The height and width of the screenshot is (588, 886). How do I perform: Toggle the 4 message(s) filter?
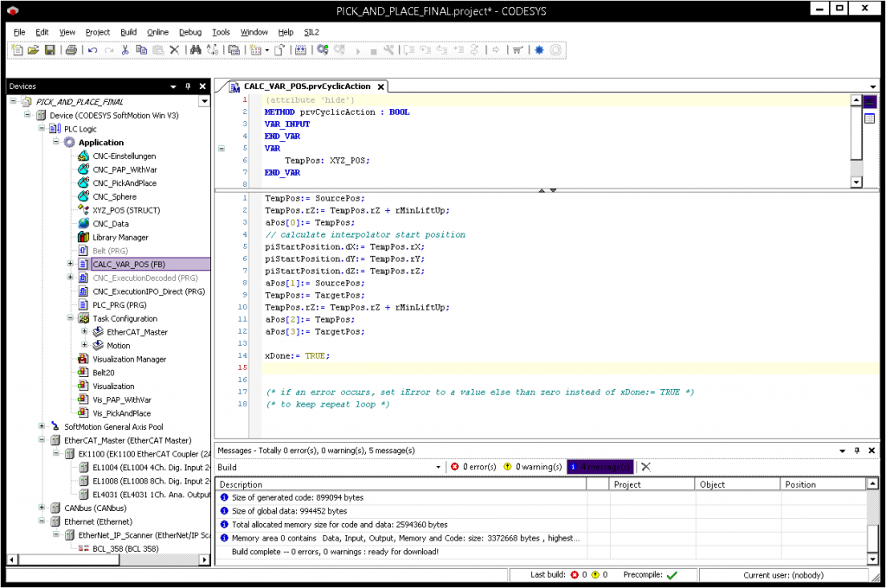tap(600, 467)
